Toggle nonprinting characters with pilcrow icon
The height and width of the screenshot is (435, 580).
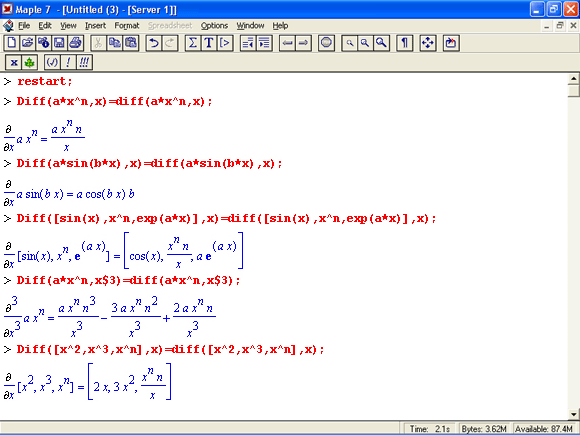(404, 43)
